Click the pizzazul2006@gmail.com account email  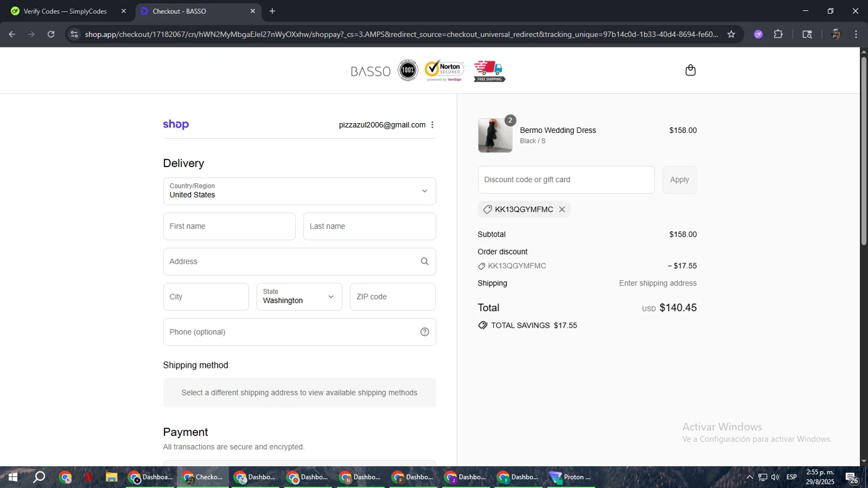point(382,125)
